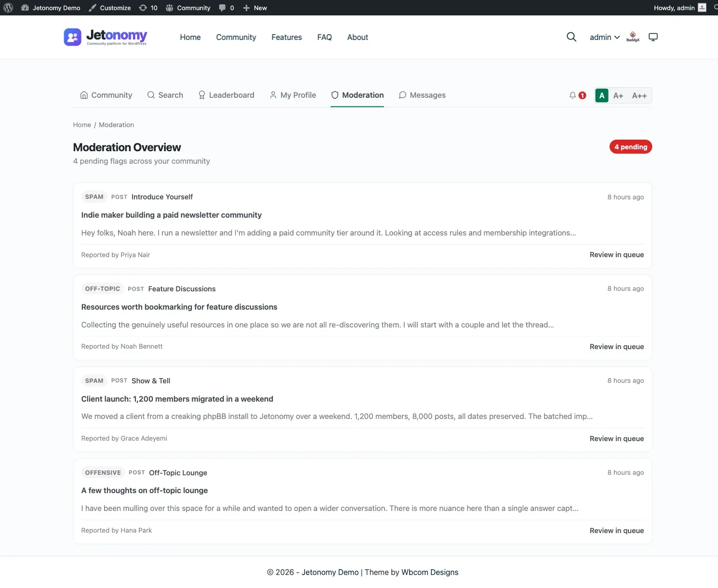The height and width of the screenshot is (588, 718).
Task: Click the WordPress logo in admin bar
Action: tap(8, 8)
